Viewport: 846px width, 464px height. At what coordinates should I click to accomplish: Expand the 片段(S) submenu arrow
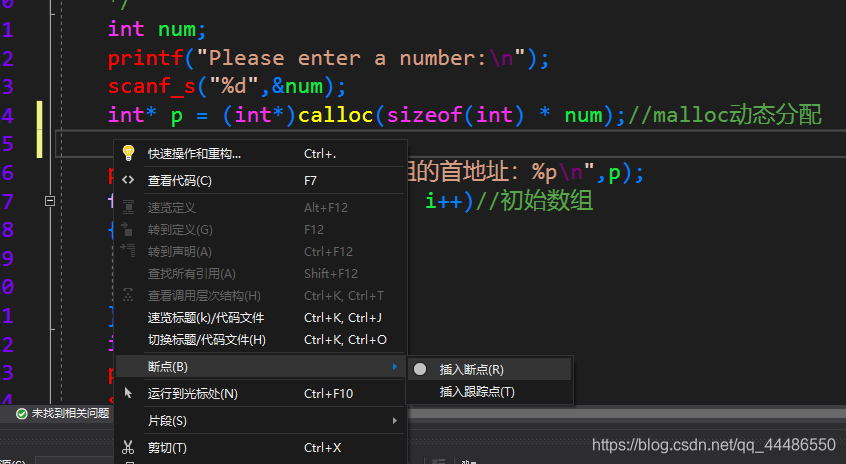tap(395, 421)
